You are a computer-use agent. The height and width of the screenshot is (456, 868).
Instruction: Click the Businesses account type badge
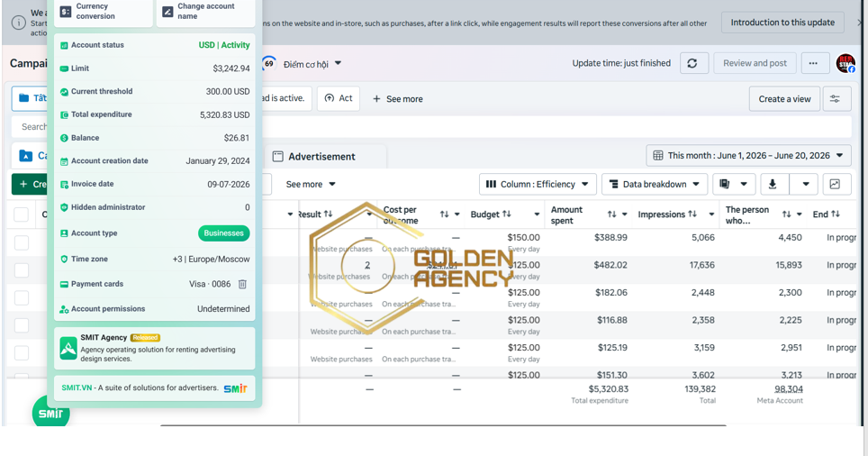pos(223,233)
